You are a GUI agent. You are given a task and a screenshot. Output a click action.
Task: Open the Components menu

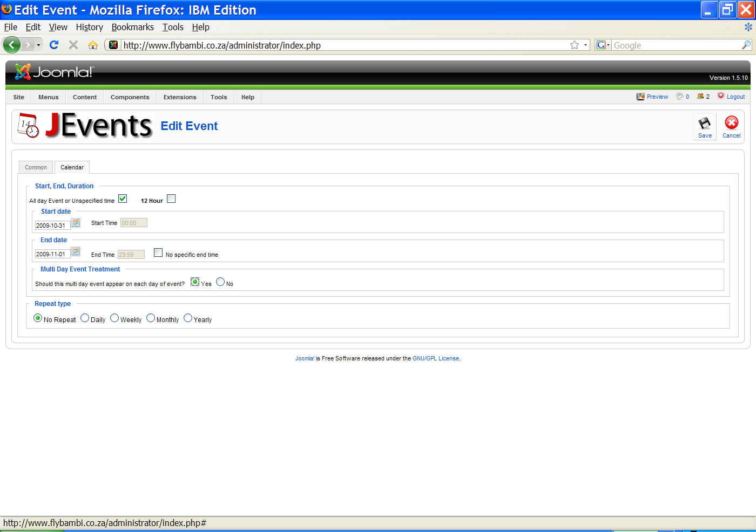click(130, 97)
